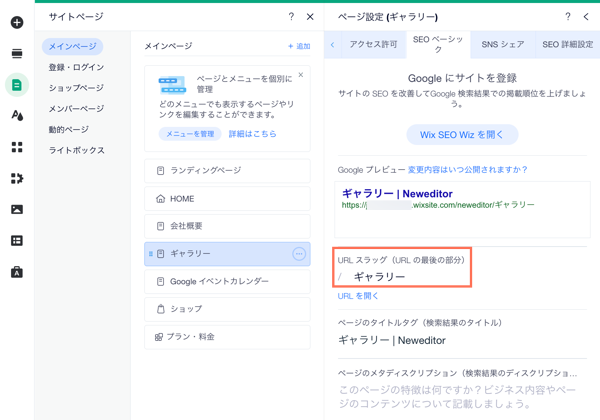600x420 pixels.
Task: Switch to the アクセス許可 tab
Action: click(373, 45)
